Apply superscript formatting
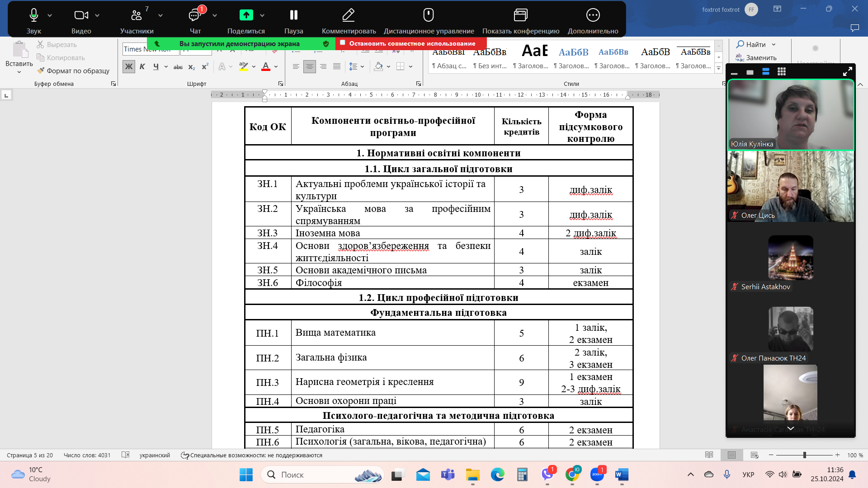Screen dimensions: 868x488 point(205,67)
